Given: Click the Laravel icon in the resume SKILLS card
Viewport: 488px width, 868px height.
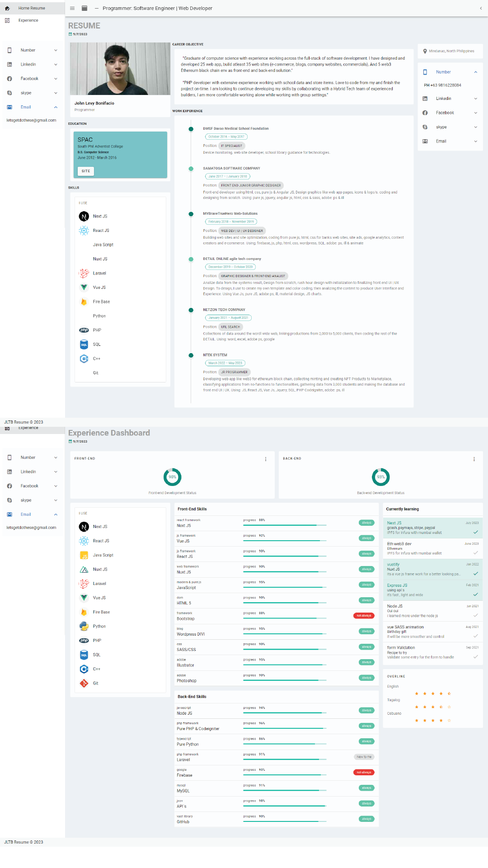Looking at the screenshot, I should point(84,273).
